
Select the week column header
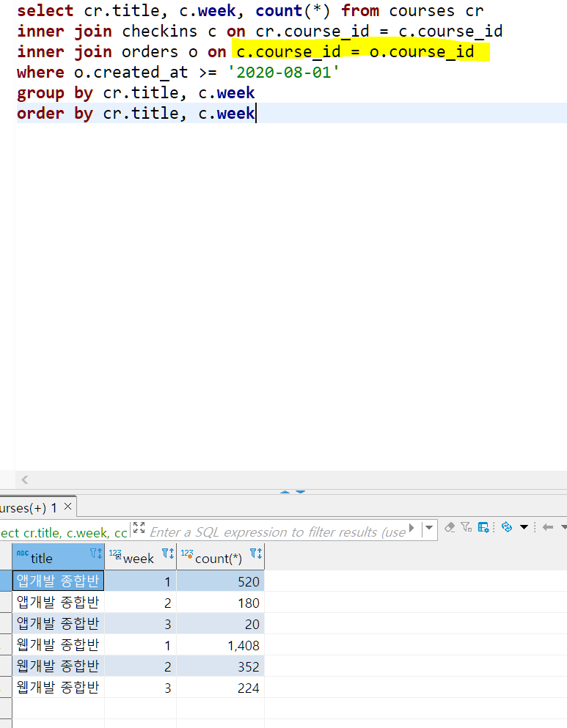pos(141,556)
